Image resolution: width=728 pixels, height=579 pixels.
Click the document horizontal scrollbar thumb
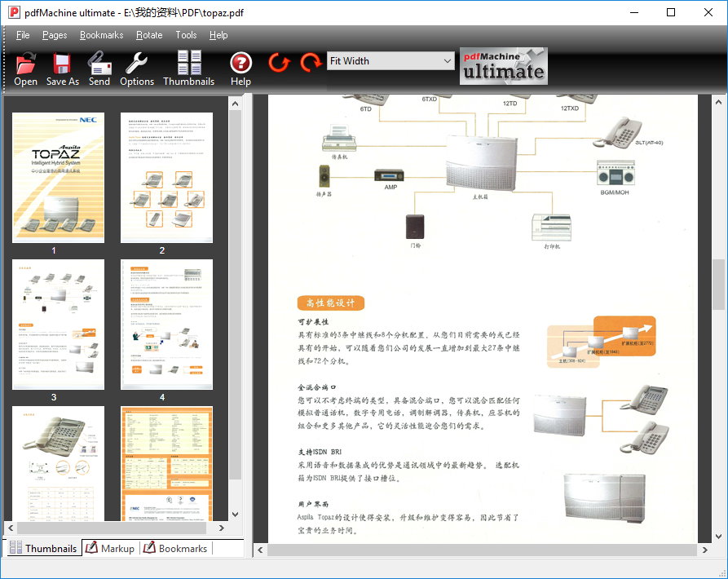pyautogui.click(x=482, y=550)
